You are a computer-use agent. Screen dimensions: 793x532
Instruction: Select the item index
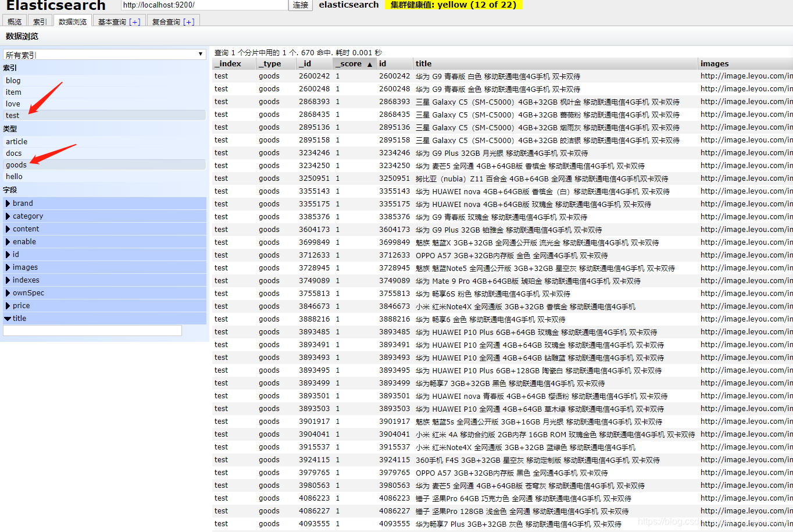coord(105,92)
